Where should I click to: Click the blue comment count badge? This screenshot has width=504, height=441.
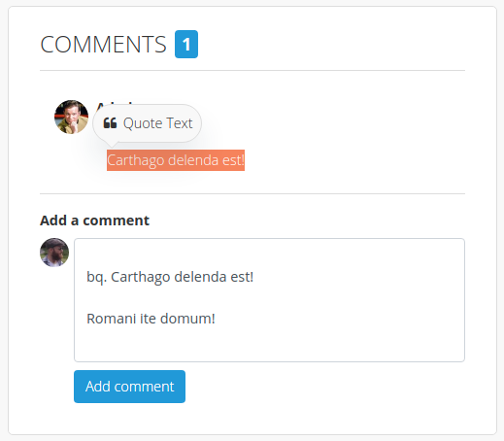186,44
